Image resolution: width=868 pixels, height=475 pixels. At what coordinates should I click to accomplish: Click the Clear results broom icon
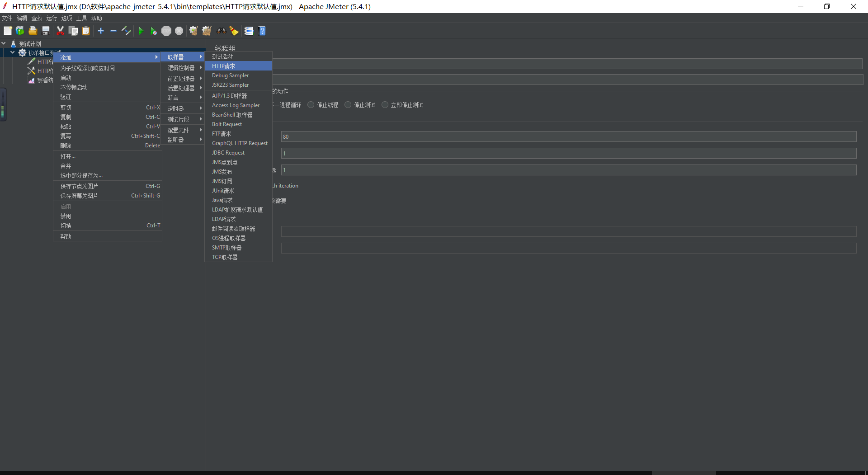coord(193,31)
